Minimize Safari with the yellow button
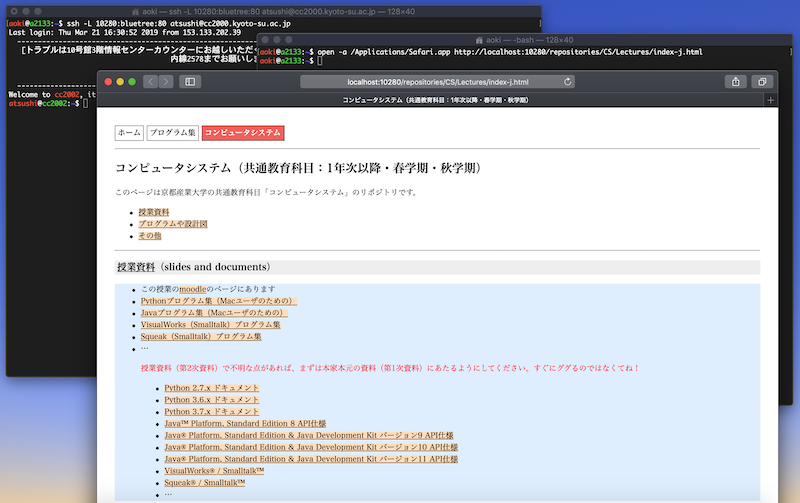The width and height of the screenshot is (800, 503). pos(120,82)
